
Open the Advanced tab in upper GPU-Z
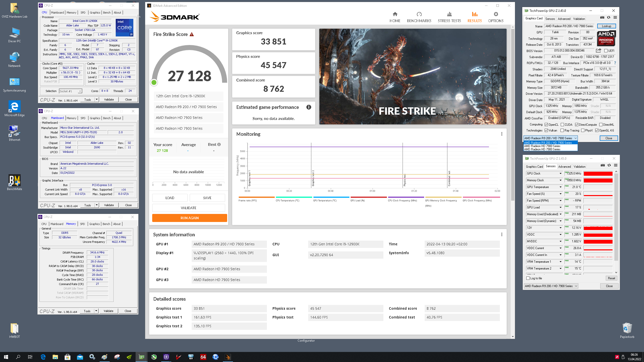click(x=564, y=19)
